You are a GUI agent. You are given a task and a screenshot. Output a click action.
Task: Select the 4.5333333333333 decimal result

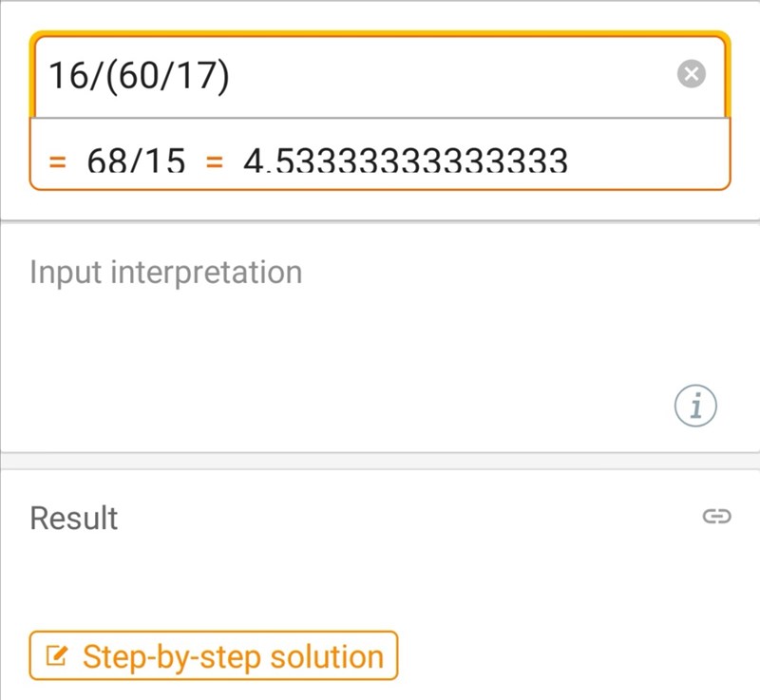point(406,161)
